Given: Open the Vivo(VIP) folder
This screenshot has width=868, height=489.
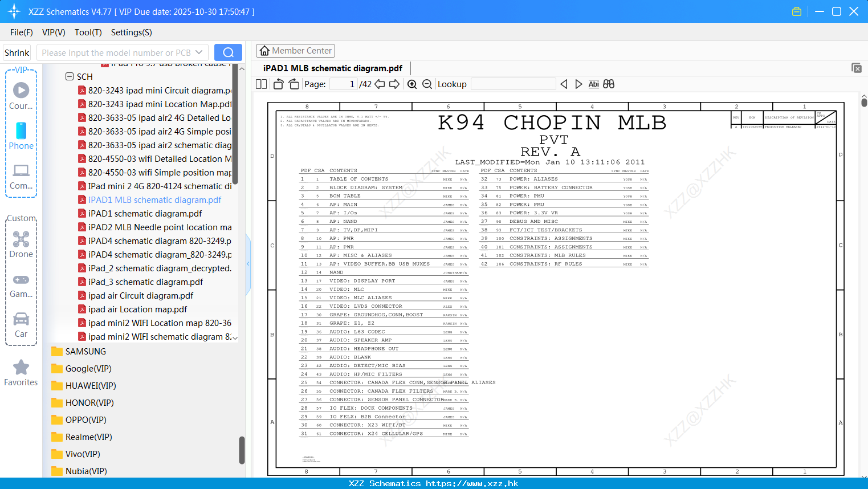Looking at the screenshot, I should (76, 454).
